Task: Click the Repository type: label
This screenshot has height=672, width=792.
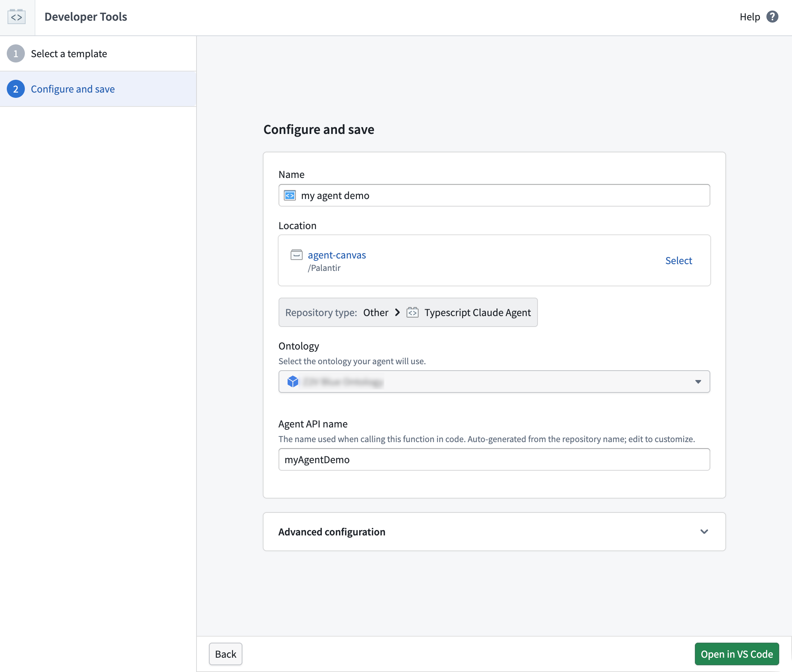Action: tap(321, 312)
